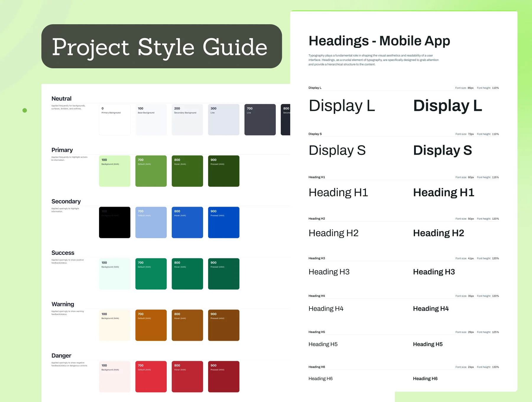The height and width of the screenshot is (402, 532).
Task: Select the Secondary section heading
Action: point(66,202)
